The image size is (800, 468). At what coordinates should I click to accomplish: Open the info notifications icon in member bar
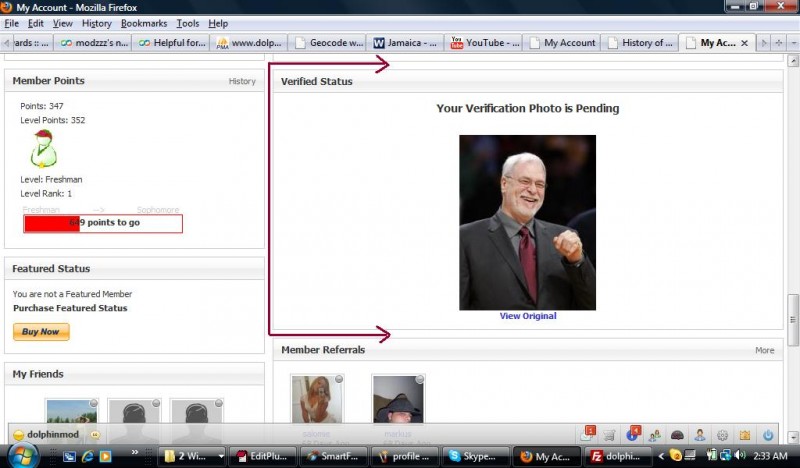632,434
